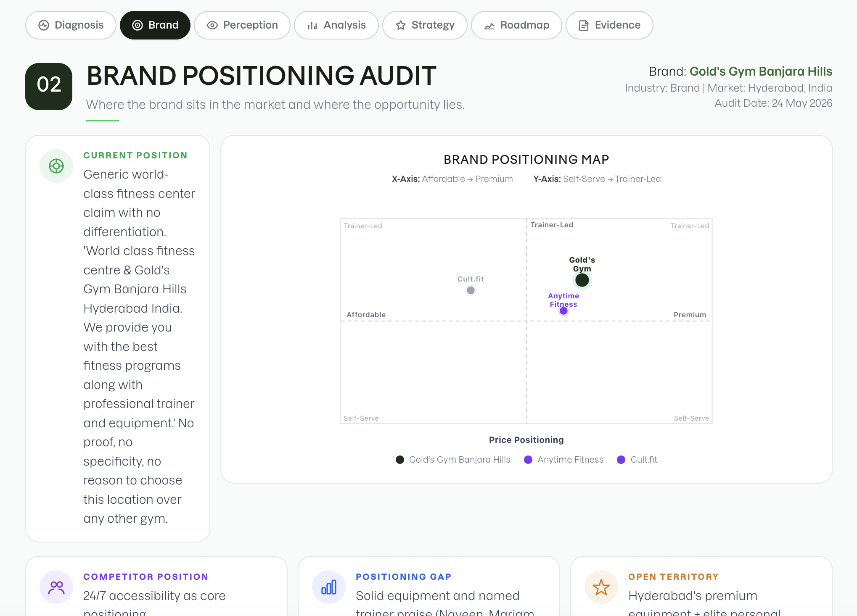Select the Cult.fit point on the map
This screenshot has height=616, width=857.
click(471, 290)
